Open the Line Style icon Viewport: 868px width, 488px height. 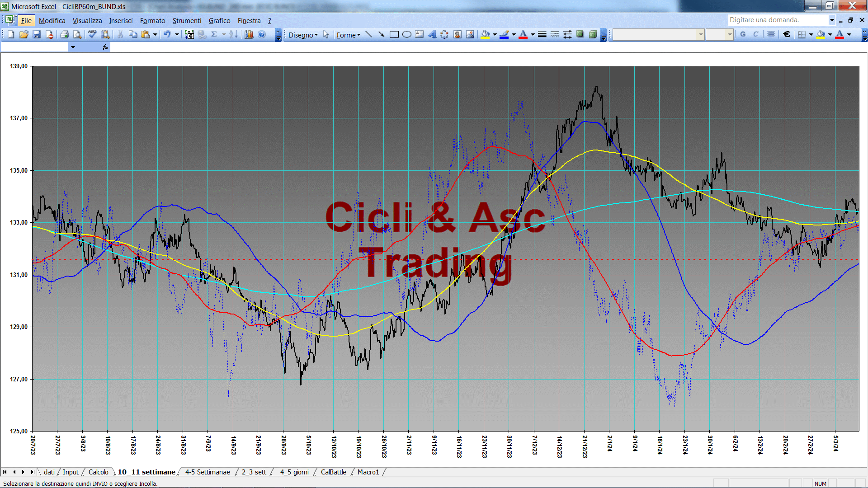(542, 34)
